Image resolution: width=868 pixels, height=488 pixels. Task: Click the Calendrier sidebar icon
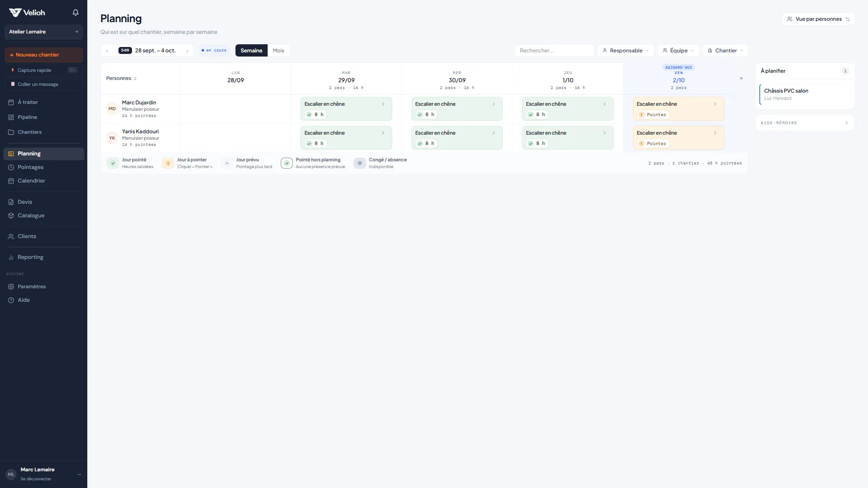tap(11, 181)
